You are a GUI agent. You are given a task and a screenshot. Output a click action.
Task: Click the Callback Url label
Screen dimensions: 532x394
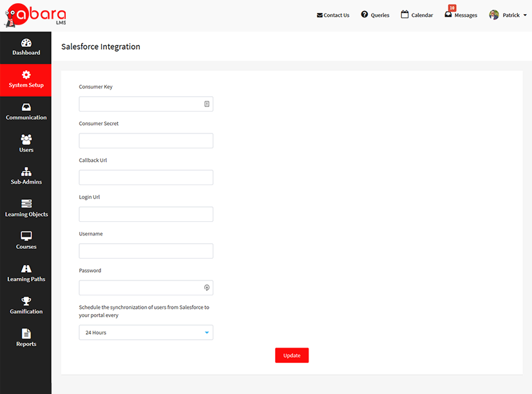point(93,161)
